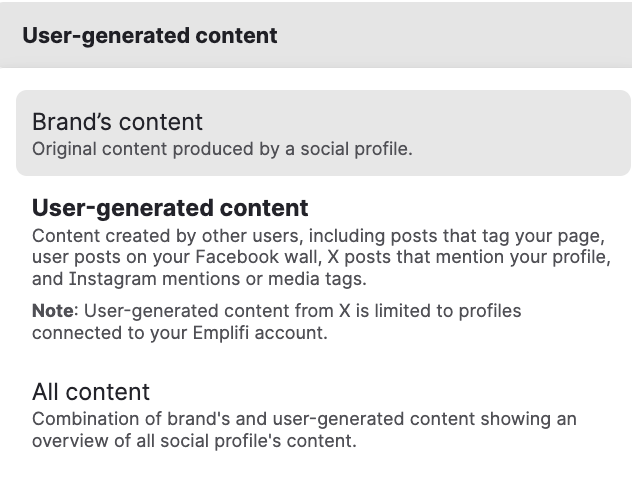This screenshot has width=632, height=480.
Task: Click the 'connected to your Emplifi account' text
Action: tap(180, 333)
